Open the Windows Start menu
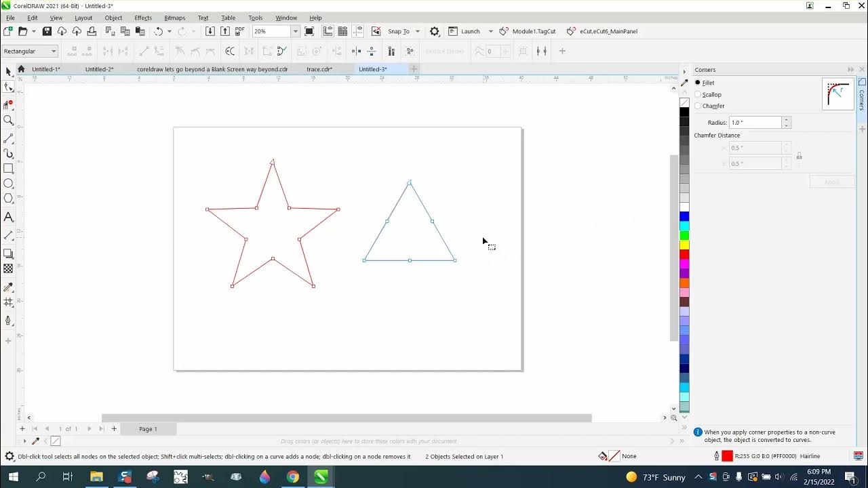 [13, 477]
